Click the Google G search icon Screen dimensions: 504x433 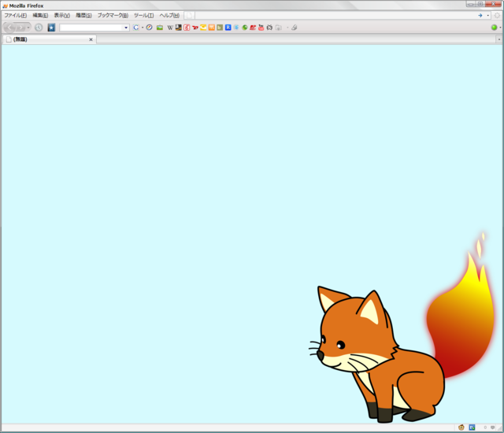point(136,28)
